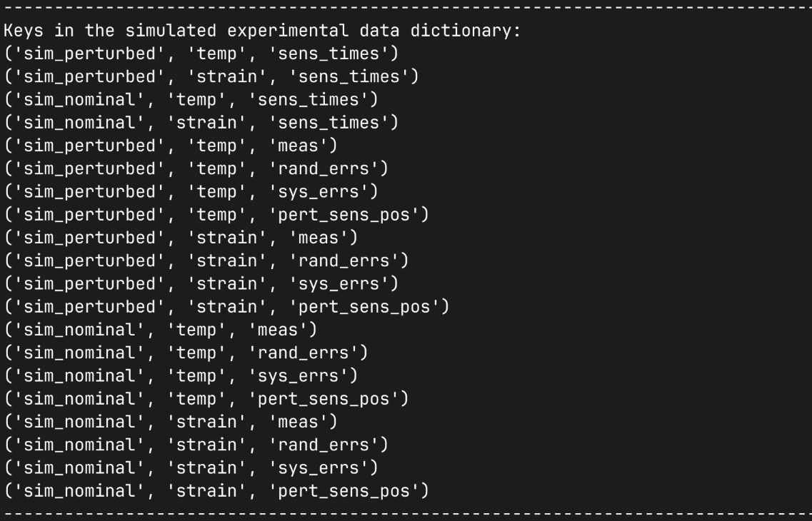
Task: Select the sim_perturbed strain pert_sens_pos tuple
Action: click(x=227, y=307)
